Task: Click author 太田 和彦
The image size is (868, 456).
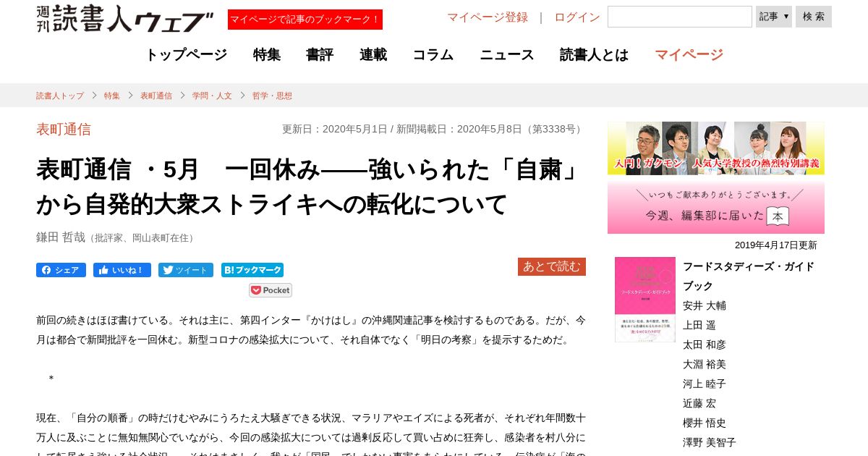Action: pyautogui.click(x=705, y=345)
